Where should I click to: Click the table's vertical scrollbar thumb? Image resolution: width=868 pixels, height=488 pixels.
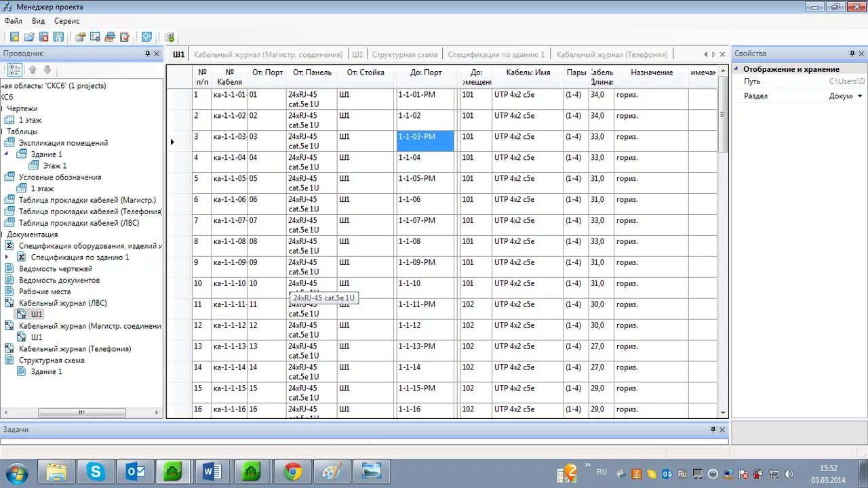point(723,114)
